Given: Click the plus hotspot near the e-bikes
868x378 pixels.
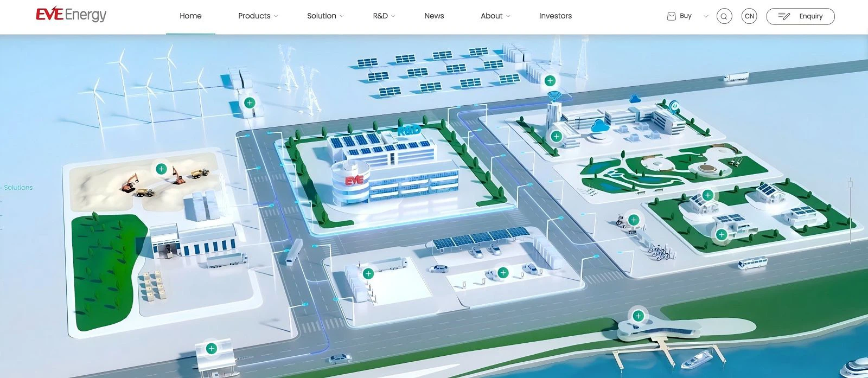Looking at the screenshot, I should point(634,220).
